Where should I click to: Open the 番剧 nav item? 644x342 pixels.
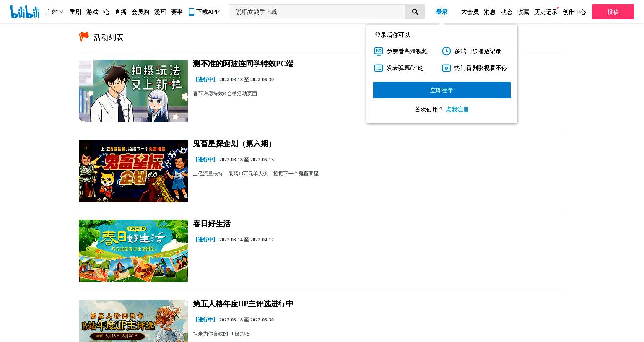coord(75,12)
